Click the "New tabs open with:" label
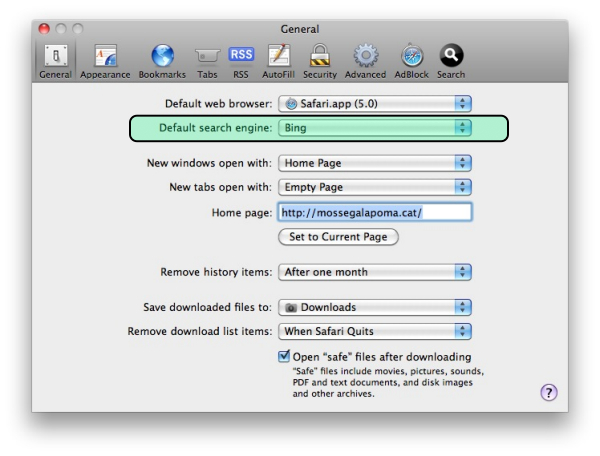 (220, 187)
